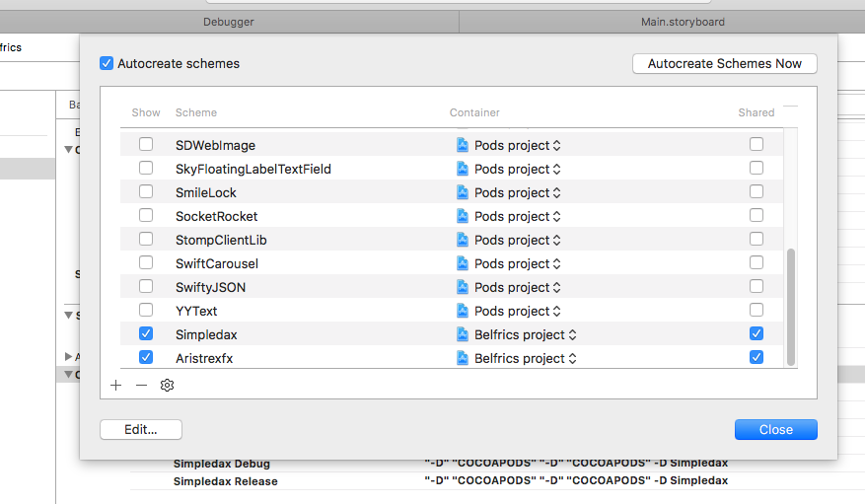865x504 pixels.
Task: Click the Show column header
Action: (x=146, y=112)
